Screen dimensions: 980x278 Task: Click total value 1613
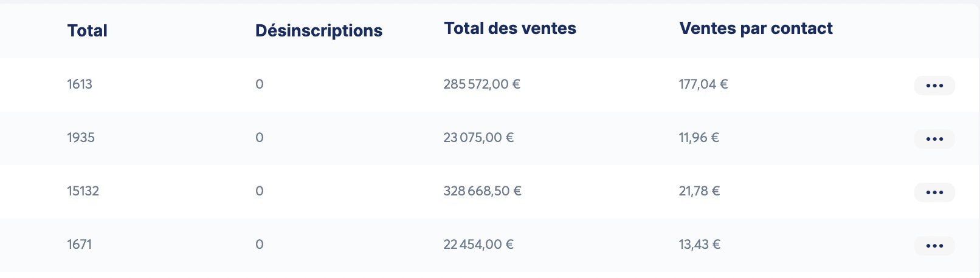pyautogui.click(x=80, y=84)
